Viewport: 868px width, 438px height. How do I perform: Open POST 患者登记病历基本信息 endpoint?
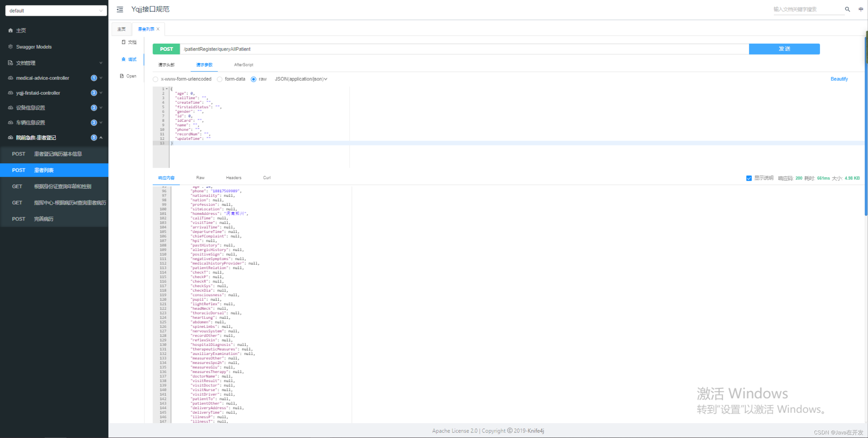[x=54, y=154]
